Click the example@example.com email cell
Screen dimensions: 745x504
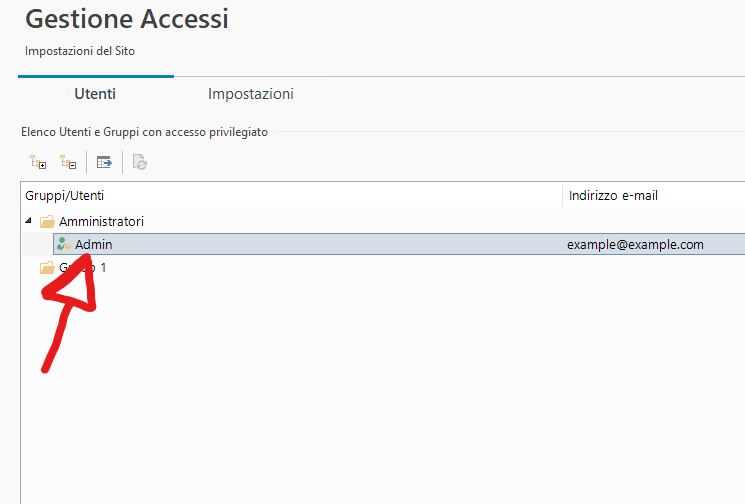tap(635, 244)
